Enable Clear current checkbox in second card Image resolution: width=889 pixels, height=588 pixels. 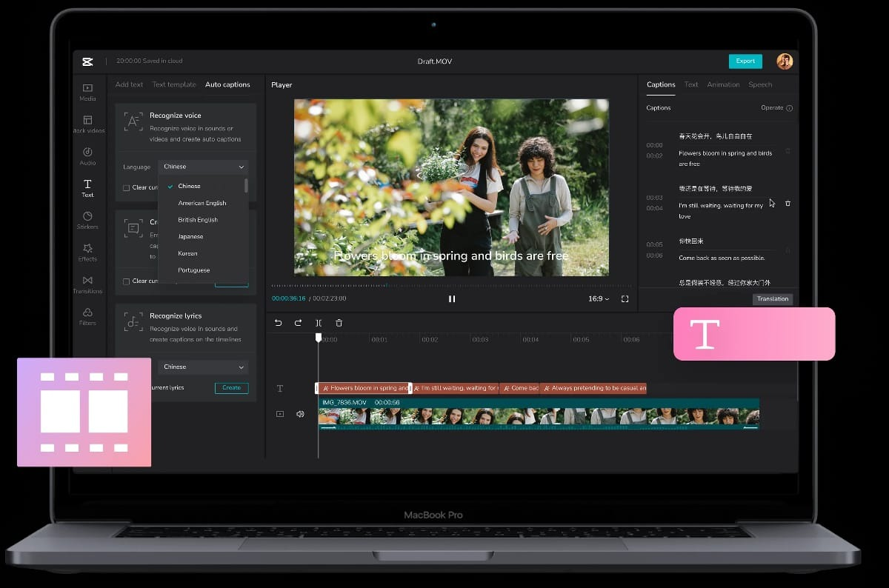point(126,281)
